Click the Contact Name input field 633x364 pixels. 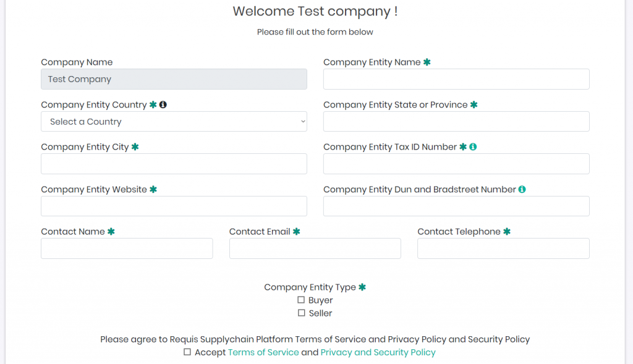pos(127,248)
